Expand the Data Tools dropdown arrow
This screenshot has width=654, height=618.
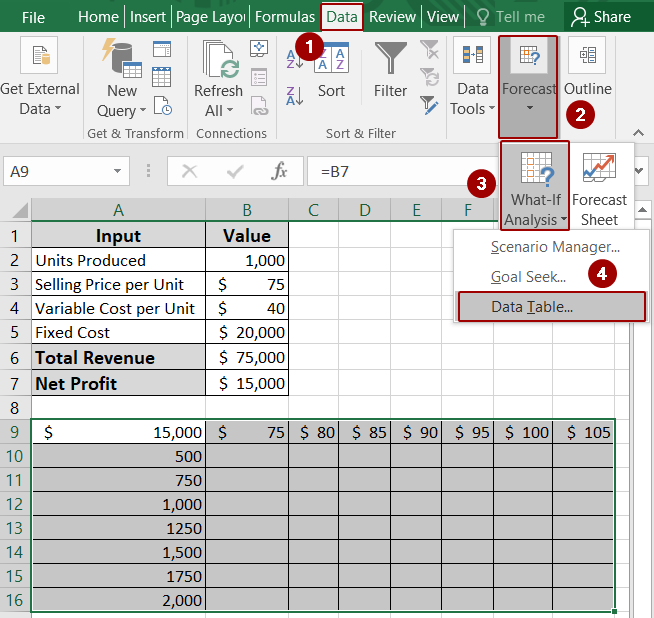click(492, 108)
